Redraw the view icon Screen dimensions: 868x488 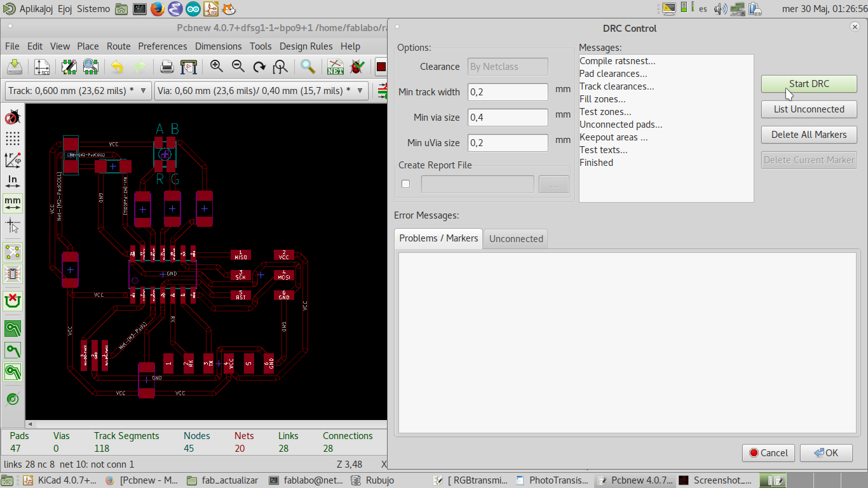point(259,67)
